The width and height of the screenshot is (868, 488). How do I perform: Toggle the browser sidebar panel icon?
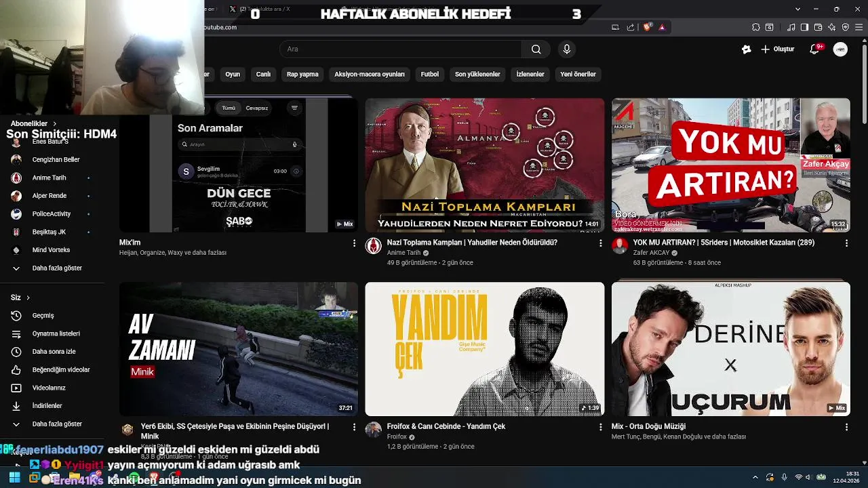[804, 27]
